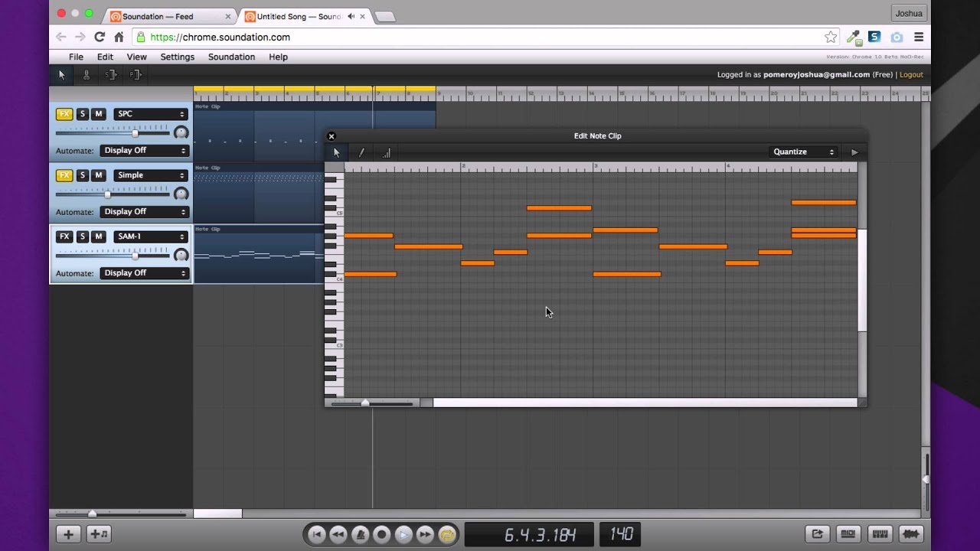
Task: Open the SPC instrument dropdown
Action: [x=150, y=114]
